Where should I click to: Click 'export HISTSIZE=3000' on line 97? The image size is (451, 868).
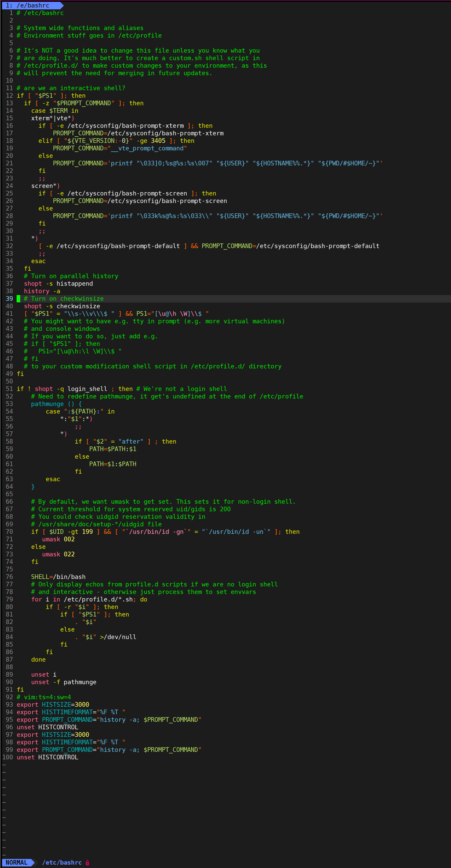pyautogui.click(x=53, y=734)
